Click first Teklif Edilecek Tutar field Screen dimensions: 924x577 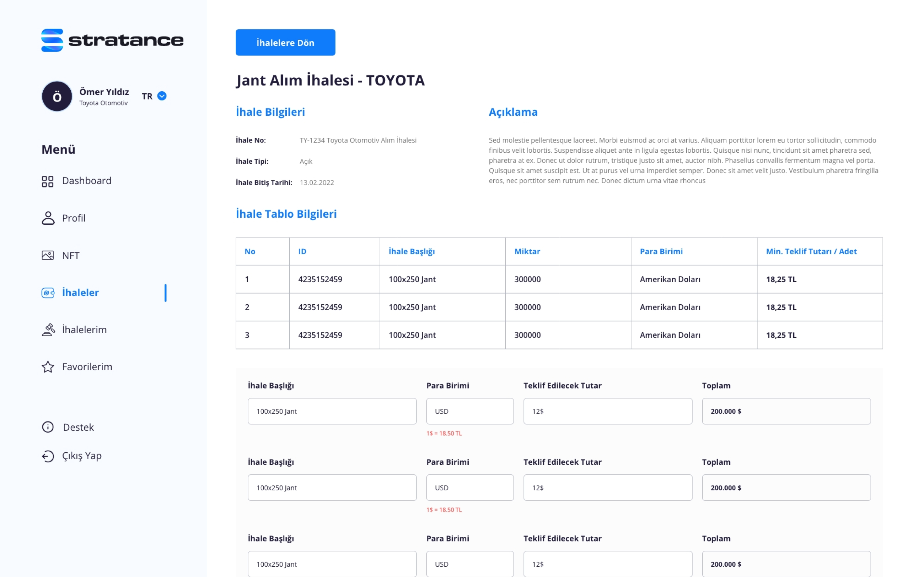[x=607, y=412]
